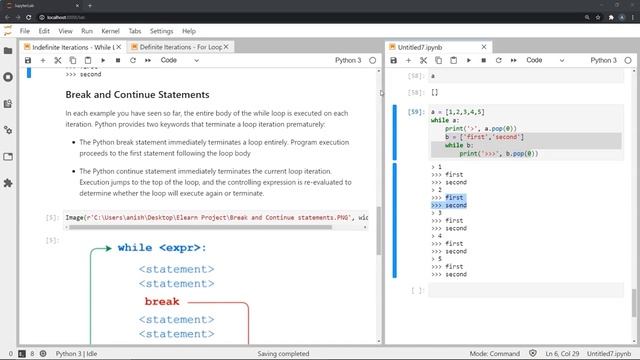640x360 pixels.
Task: Restart the kernel in left notebook
Action: click(133, 60)
